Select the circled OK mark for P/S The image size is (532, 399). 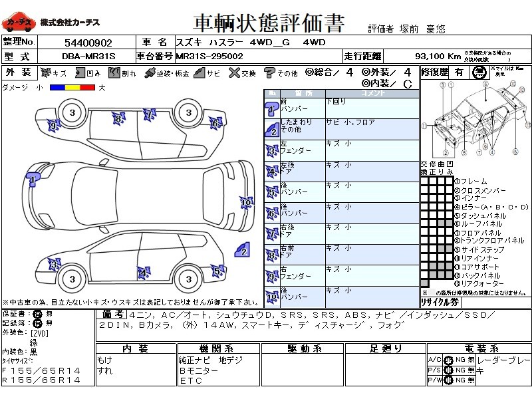[448, 370]
